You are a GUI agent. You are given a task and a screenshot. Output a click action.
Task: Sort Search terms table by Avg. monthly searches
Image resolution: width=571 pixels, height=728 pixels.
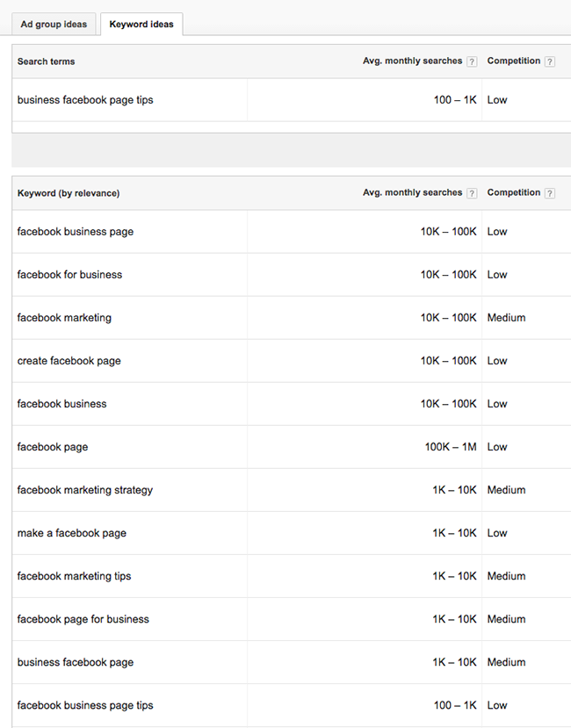(x=413, y=61)
